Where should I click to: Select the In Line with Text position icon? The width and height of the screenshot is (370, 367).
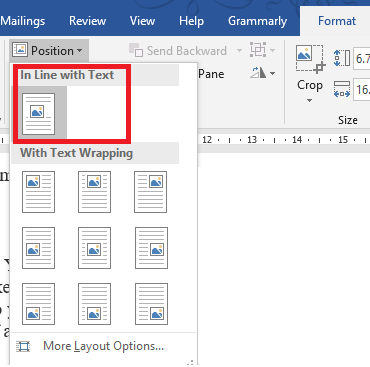click(39, 114)
